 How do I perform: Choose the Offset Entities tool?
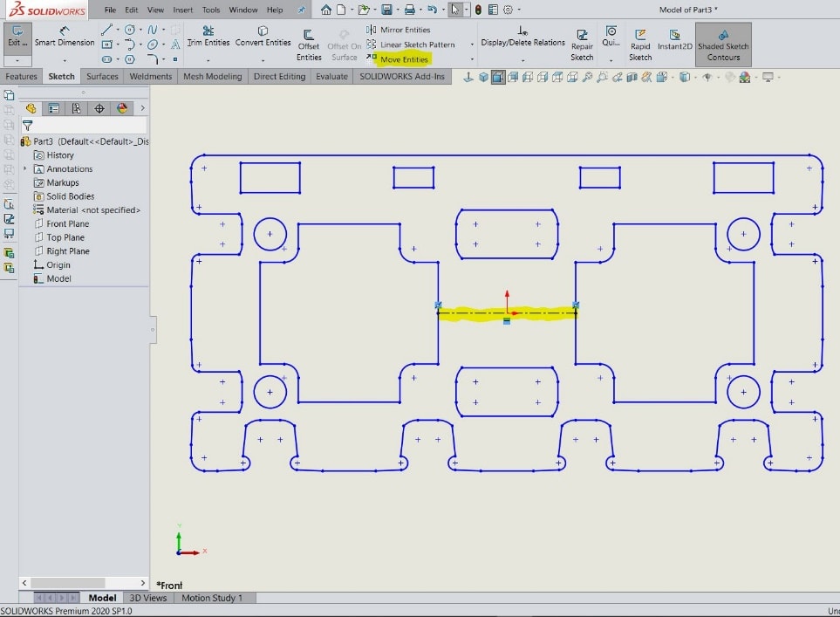click(x=309, y=45)
